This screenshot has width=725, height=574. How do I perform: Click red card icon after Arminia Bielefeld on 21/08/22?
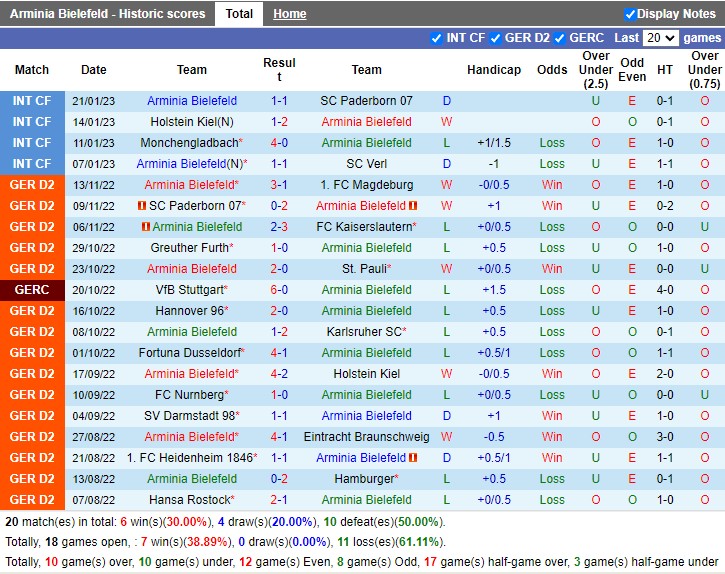(x=413, y=457)
